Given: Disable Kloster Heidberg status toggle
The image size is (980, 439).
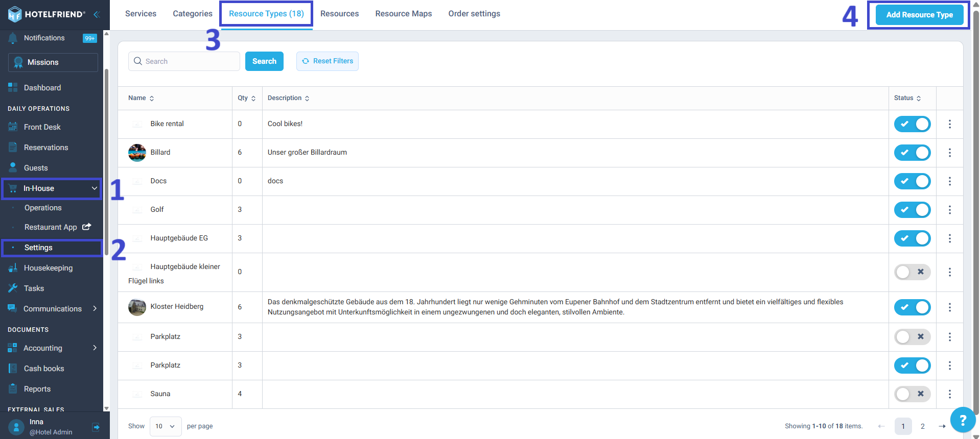Looking at the screenshot, I should (x=913, y=307).
